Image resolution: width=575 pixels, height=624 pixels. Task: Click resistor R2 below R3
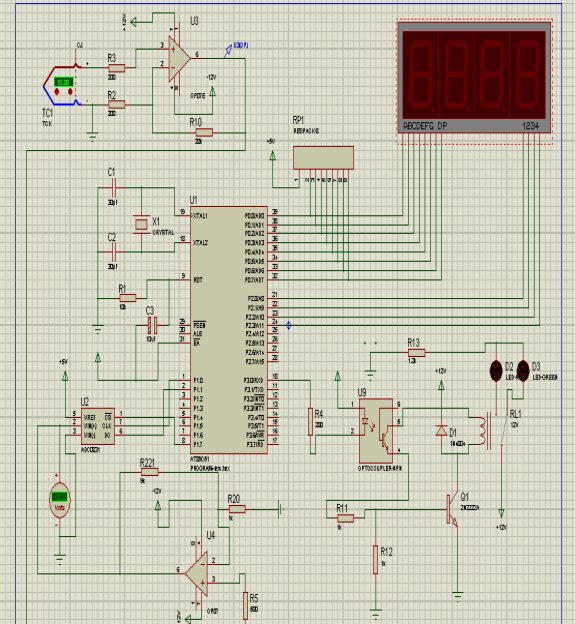pos(117,105)
